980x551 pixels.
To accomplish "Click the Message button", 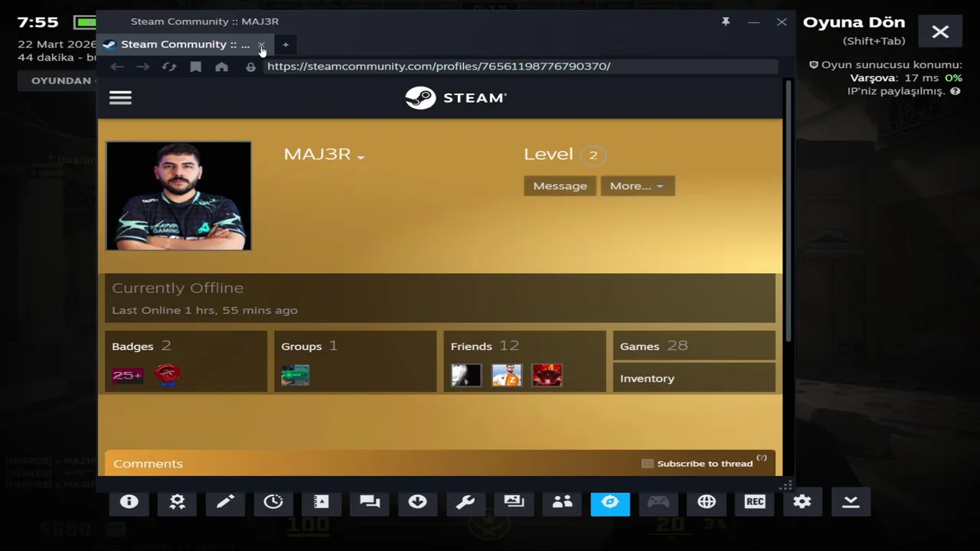I will tap(560, 186).
